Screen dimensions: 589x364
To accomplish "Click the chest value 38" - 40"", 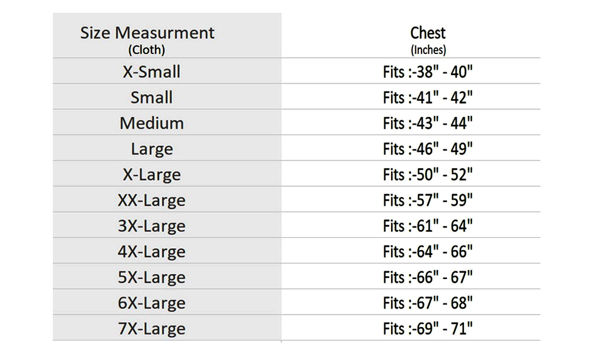I will tap(428, 72).
